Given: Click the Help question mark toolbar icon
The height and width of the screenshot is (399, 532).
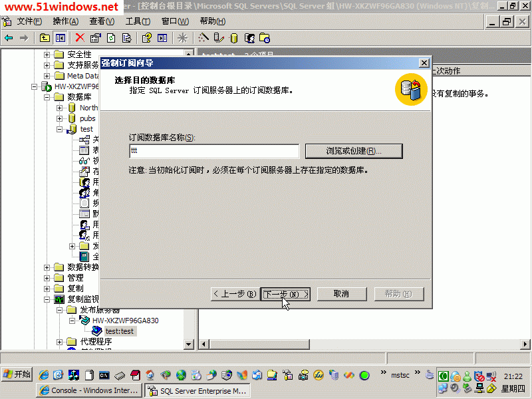Looking at the screenshot, I should 146,38.
